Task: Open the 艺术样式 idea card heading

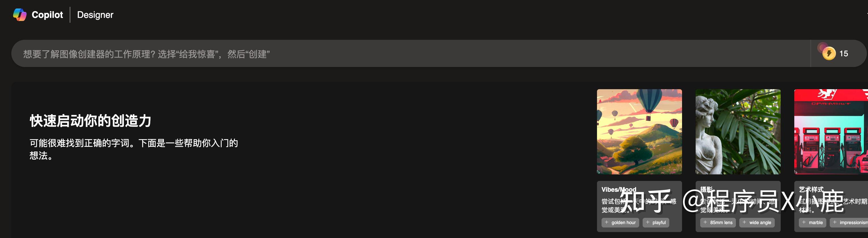Action: coord(811,189)
